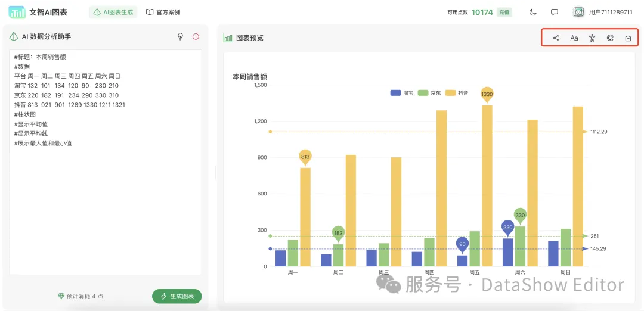
Task: Toggle dark mode moon icon
Action: point(532,13)
